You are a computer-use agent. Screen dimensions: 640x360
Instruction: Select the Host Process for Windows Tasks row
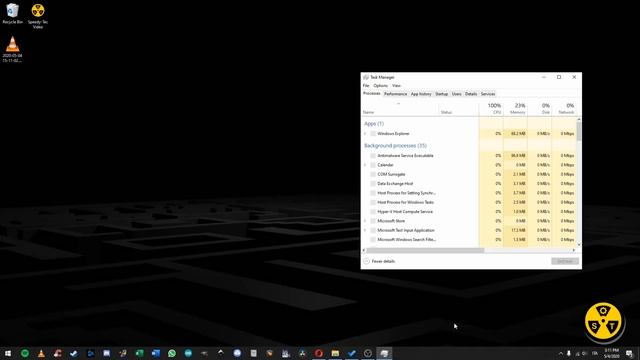click(x=469, y=202)
